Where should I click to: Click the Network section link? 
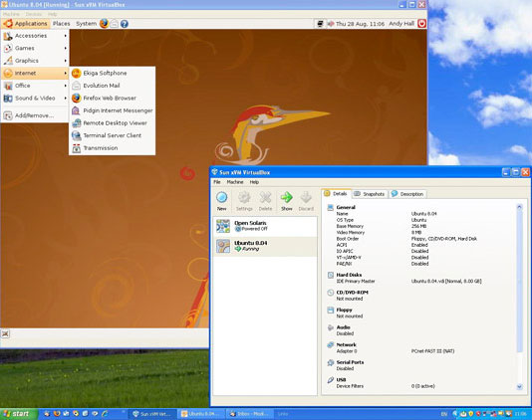346,344
